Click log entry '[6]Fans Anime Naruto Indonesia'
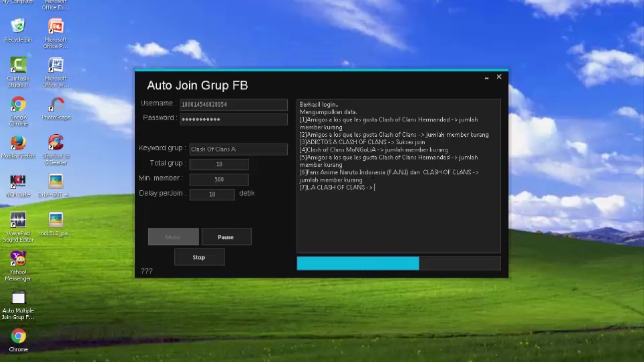 point(389,176)
